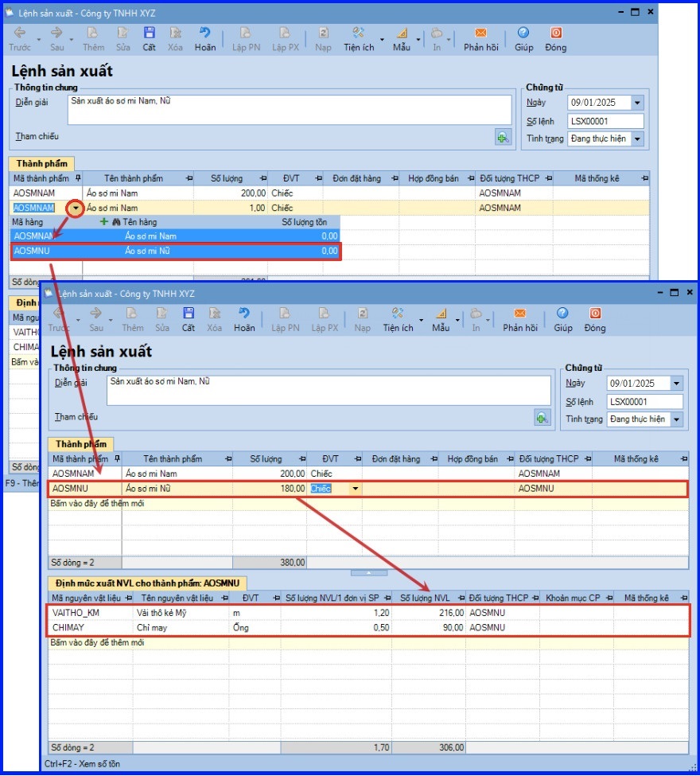Open the Chiếc unit dropdown in AOSMNU row
Viewport: 700px width, 776px height.
coord(355,489)
